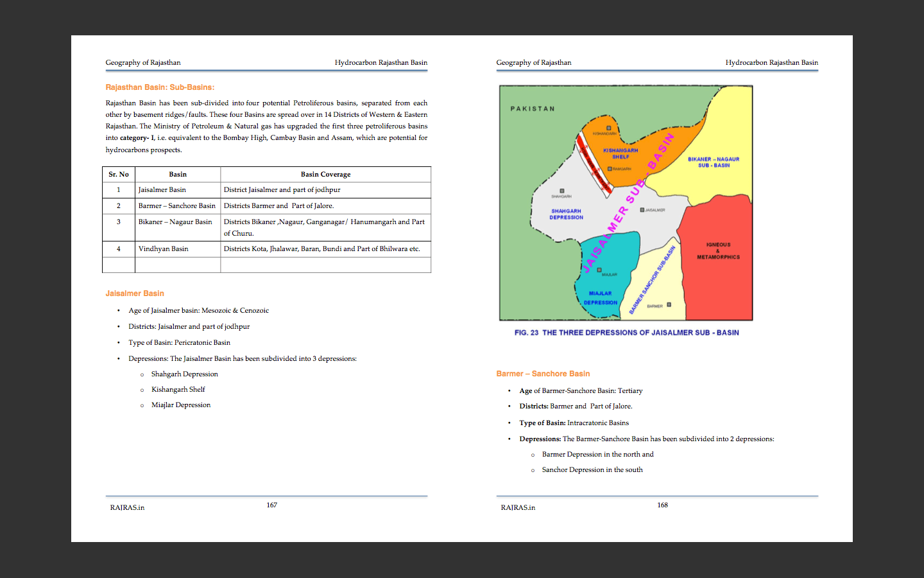The width and height of the screenshot is (924, 578).
Task: Click the "Geography of Rajasthan" header on left page
Action: [x=142, y=62]
